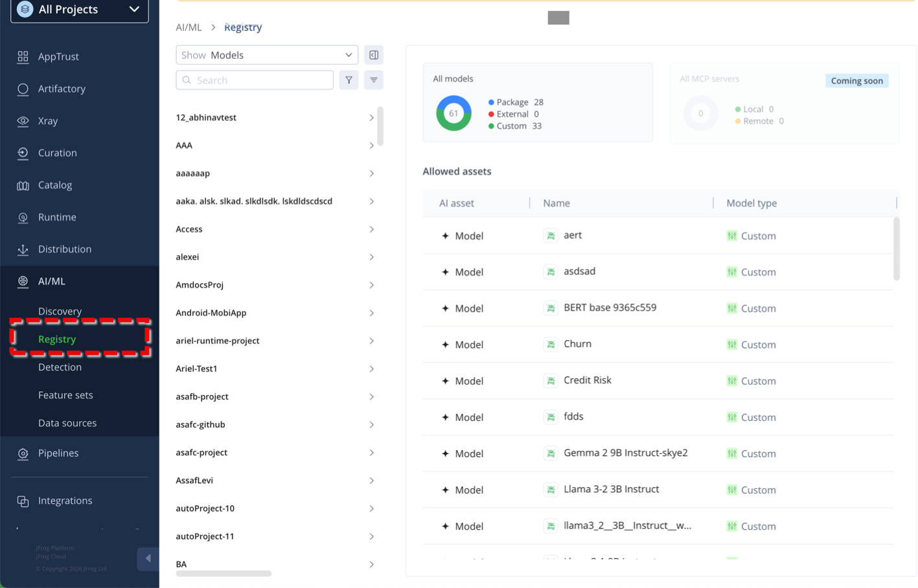Select the alexei project row
Viewport: 918px width, 588px height.
coord(275,257)
